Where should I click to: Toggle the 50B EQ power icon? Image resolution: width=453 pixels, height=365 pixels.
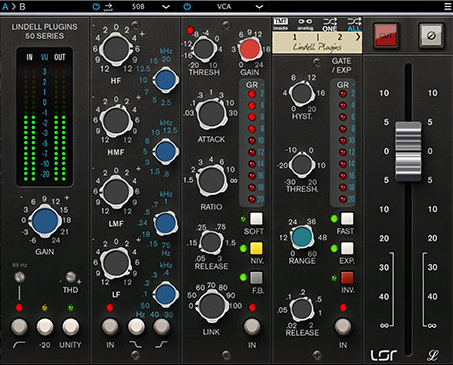(x=96, y=6)
